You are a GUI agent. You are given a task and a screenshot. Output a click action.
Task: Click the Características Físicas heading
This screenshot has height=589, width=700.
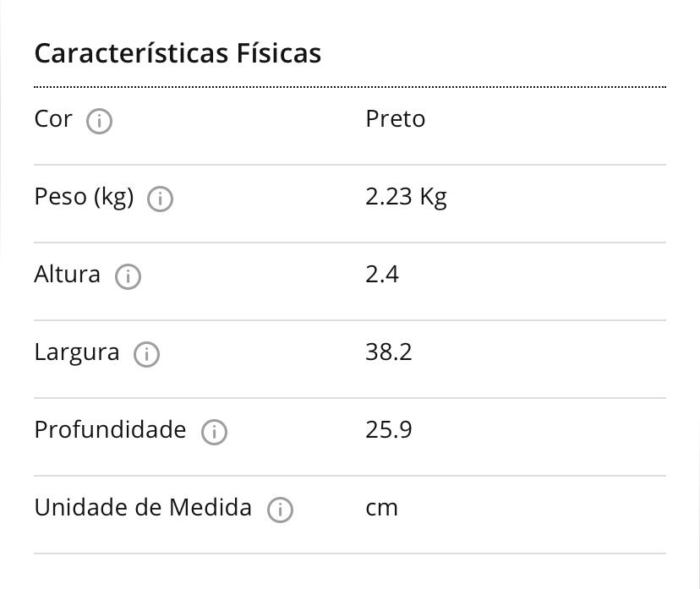tap(178, 53)
